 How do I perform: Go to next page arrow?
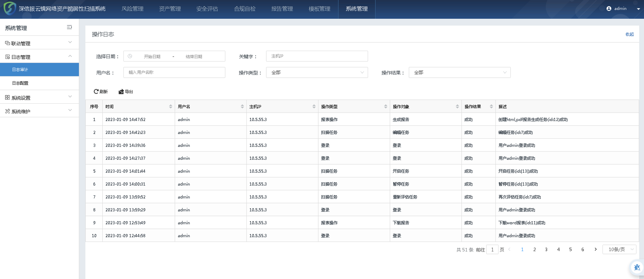pyautogui.click(x=595, y=249)
